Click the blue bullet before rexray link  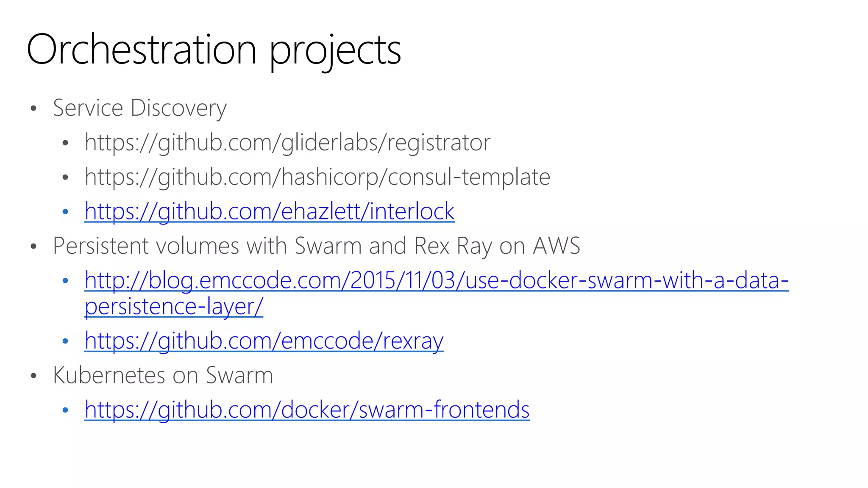click(65, 341)
